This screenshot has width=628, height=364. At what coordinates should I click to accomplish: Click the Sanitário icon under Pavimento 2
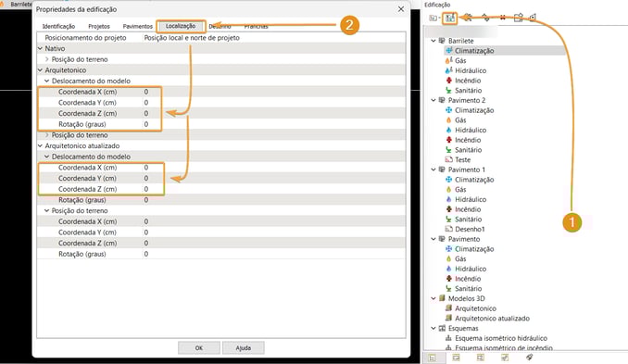449,150
